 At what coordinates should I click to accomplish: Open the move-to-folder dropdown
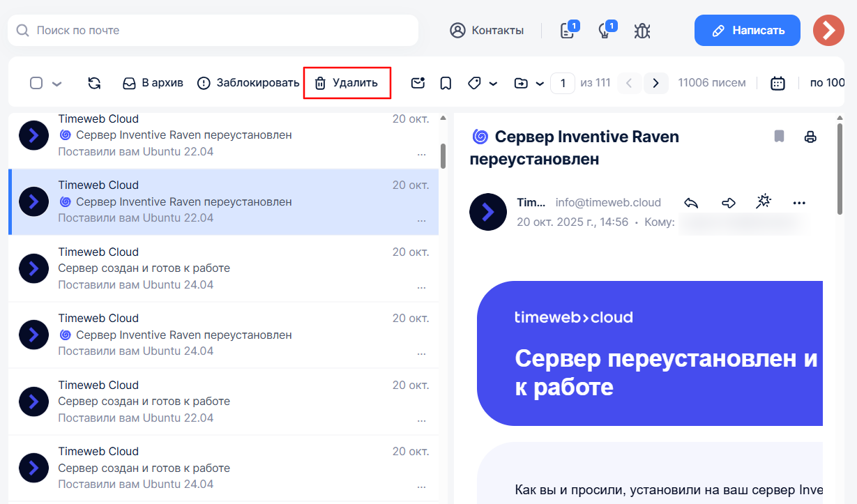(529, 83)
